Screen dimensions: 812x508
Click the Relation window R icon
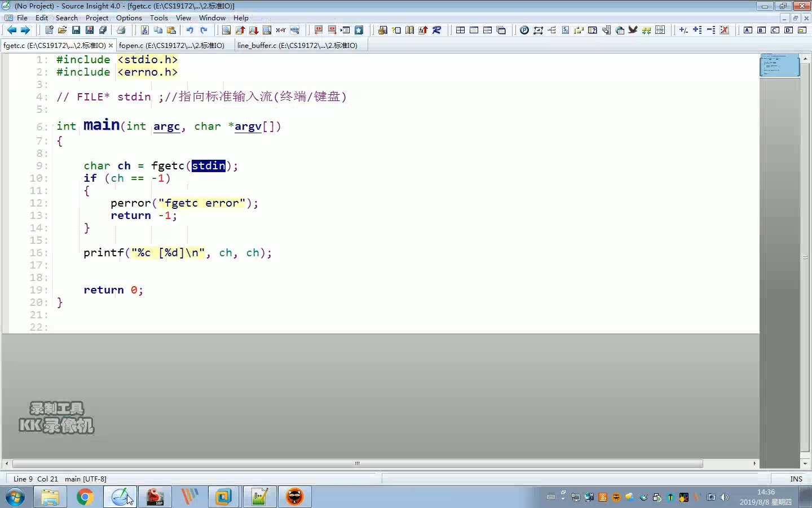click(x=437, y=30)
